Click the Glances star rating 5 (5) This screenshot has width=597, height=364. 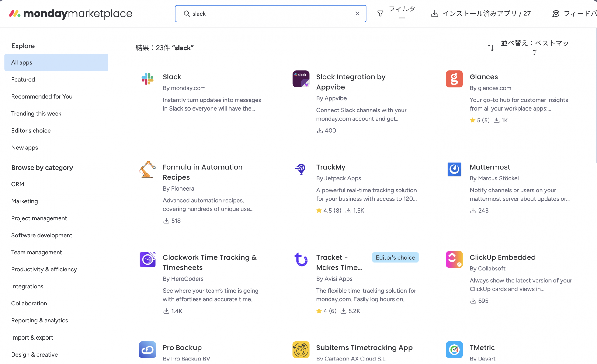point(480,120)
